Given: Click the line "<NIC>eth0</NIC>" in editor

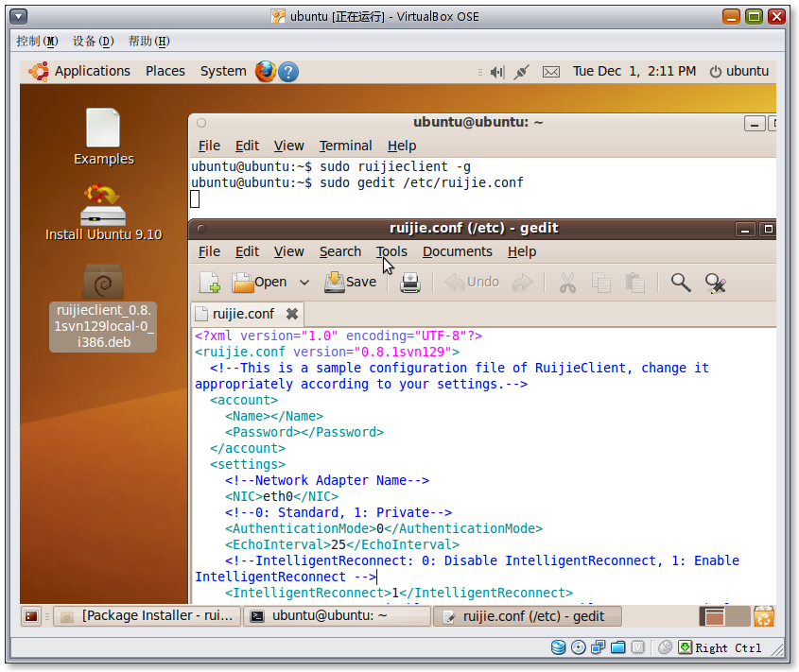Looking at the screenshot, I should pos(281,497).
